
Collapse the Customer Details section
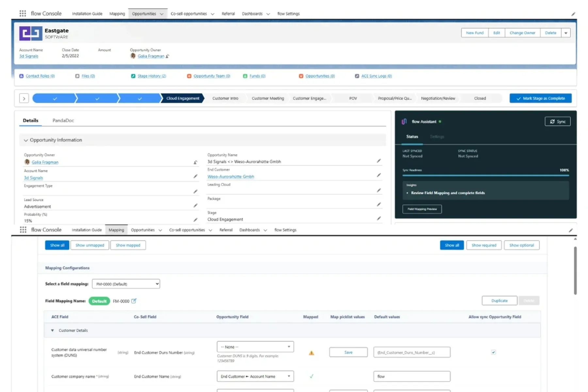coord(53,330)
